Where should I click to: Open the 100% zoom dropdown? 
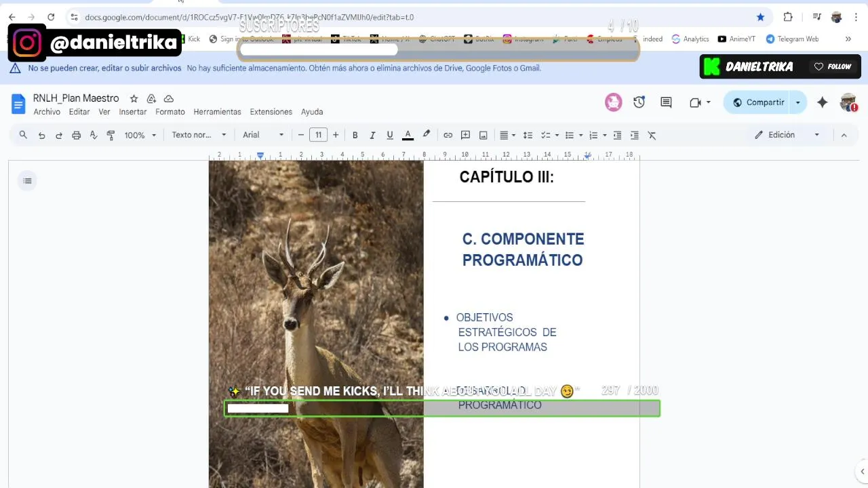pos(140,135)
